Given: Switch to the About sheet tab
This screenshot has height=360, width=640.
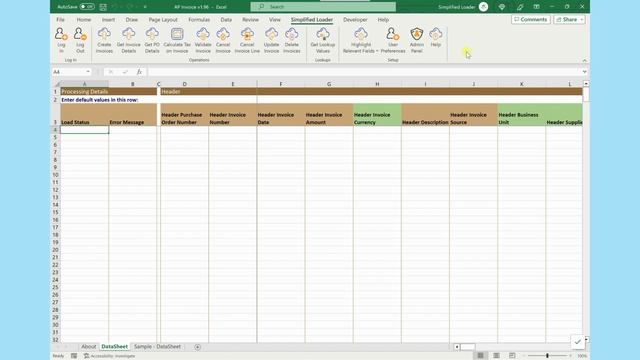Looking at the screenshot, I should (x=89, y=347).
